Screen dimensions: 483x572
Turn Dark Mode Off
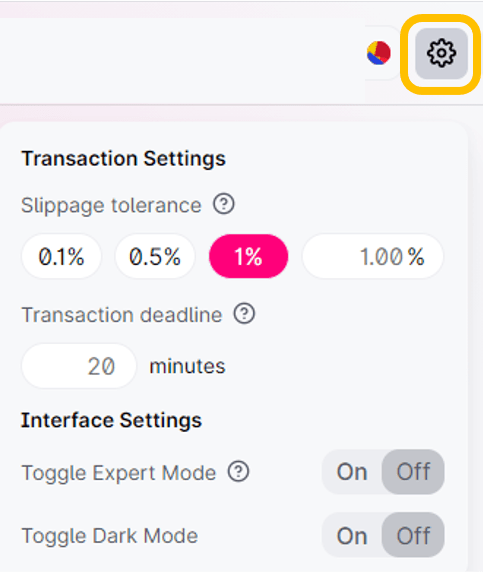(413, 536)
